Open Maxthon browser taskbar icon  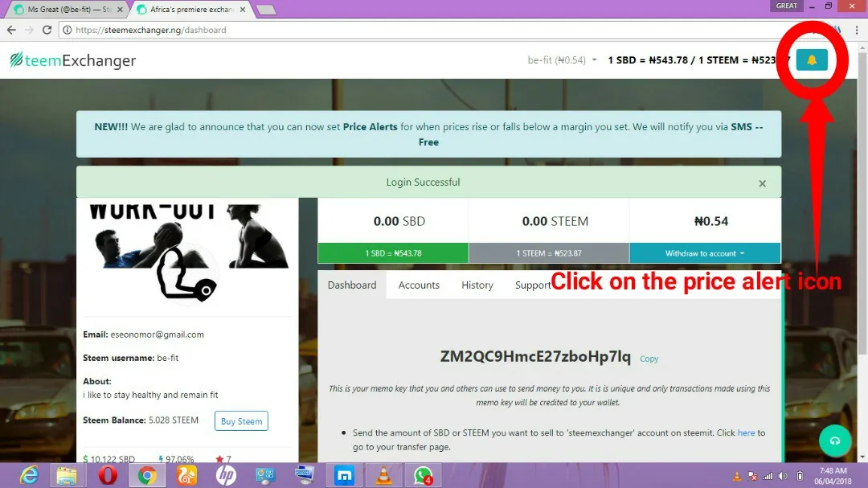pyautogui.click(x=344, y=475)
